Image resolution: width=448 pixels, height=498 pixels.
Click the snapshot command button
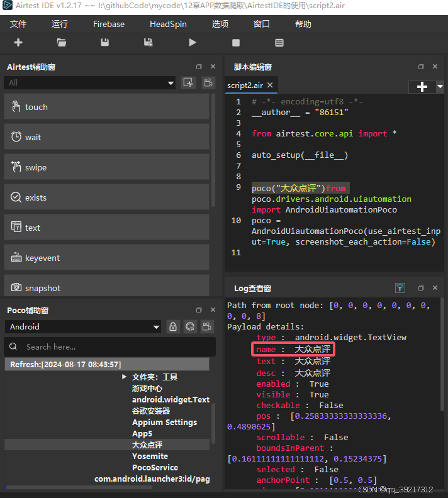pyautogui.click(x=106, y=286)
